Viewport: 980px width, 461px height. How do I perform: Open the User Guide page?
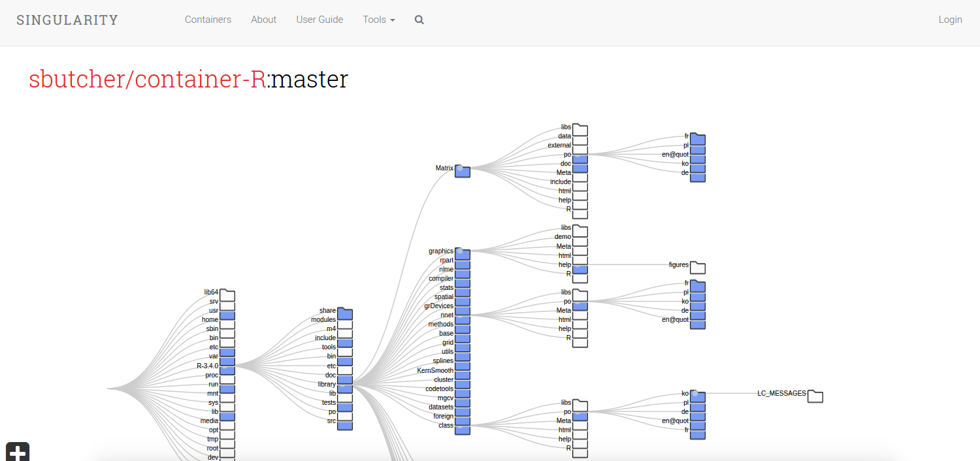tap(319, 20)
